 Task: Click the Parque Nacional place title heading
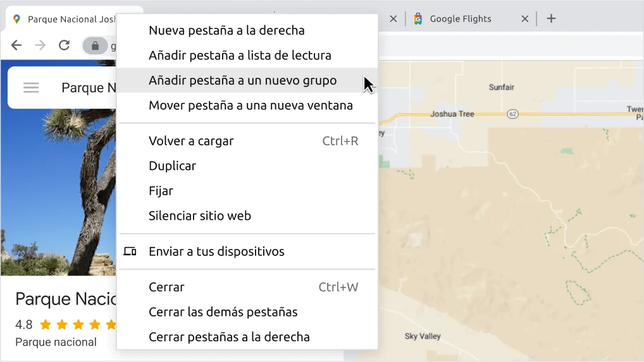[x=66, y=299]
